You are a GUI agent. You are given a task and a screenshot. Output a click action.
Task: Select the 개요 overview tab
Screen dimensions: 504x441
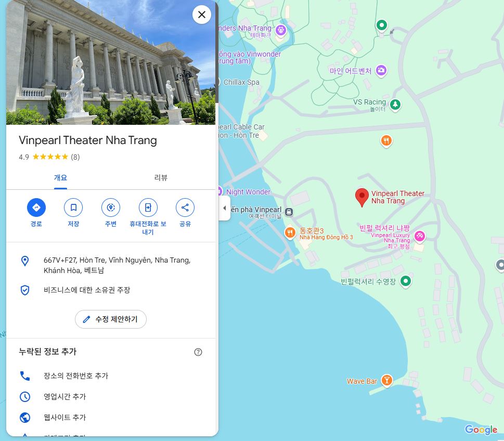pyautogui.click(x=60, y=178)
